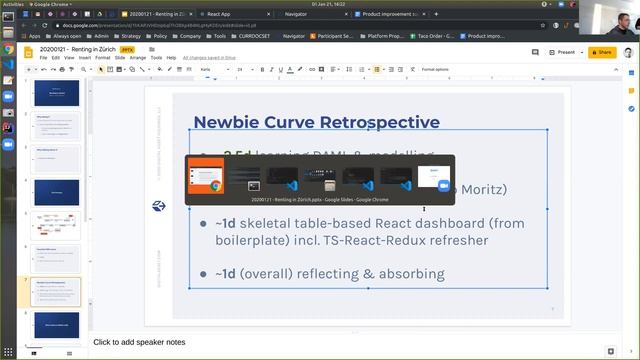Image resolution: width=640 pixels, height=360 pixels.
Task: Activate the paint format tool
Action: (x=71, y=69)
